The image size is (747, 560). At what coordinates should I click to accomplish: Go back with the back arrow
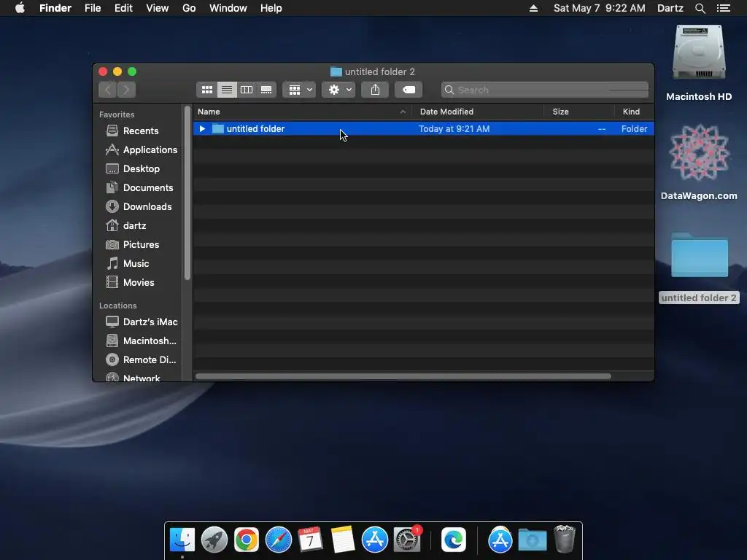click(x=108, y=90)
